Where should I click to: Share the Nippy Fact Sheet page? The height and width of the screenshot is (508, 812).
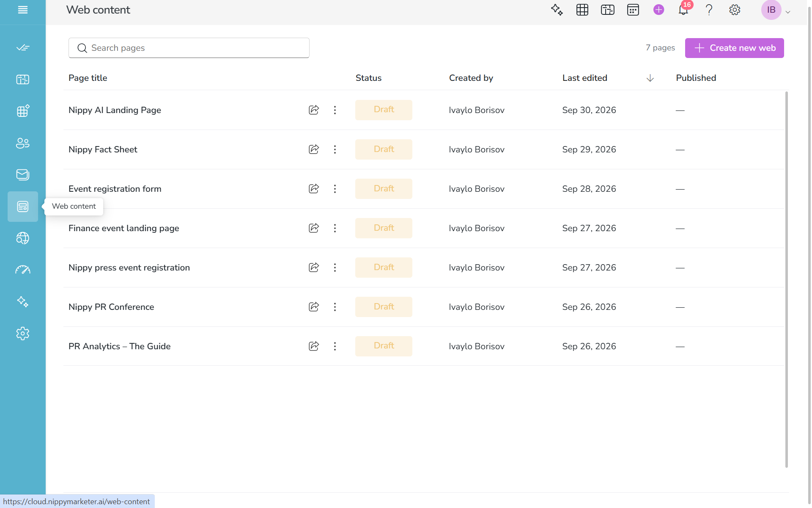tap(314, 149)
